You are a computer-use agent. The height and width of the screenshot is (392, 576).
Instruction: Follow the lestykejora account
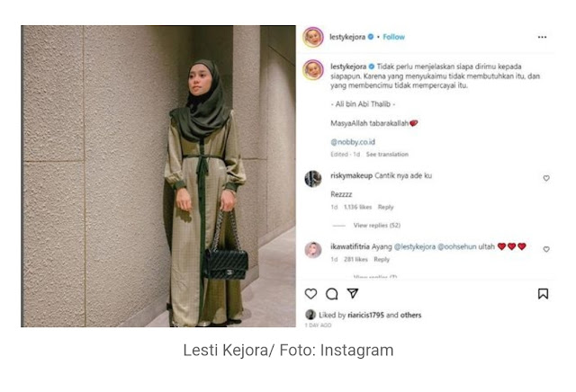tap(394, 37)
